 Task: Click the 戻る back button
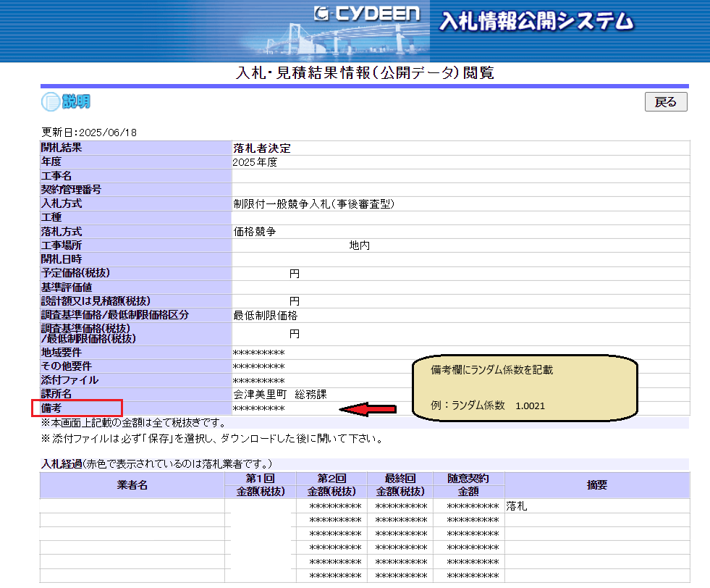[x=665, y=102]
